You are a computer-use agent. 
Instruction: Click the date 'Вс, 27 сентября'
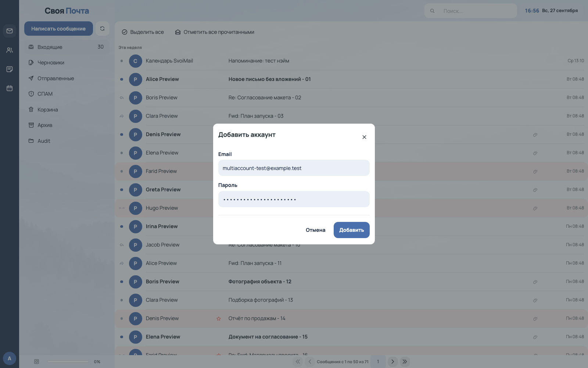[560, 11]
